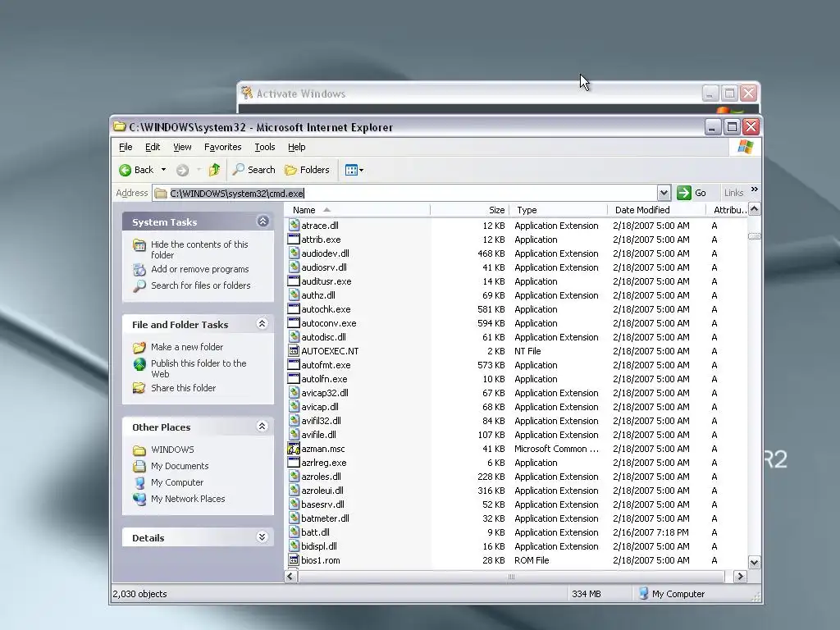Viewport: 840px width, 630px height.
Task: Open the Views dropdown toolbar button
Action: (354, 170)
